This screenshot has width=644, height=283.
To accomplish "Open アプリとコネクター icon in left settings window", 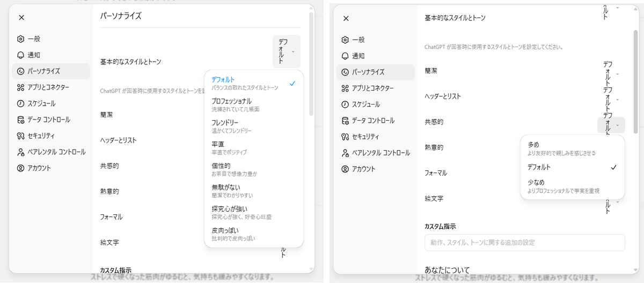I will point(21,87).
